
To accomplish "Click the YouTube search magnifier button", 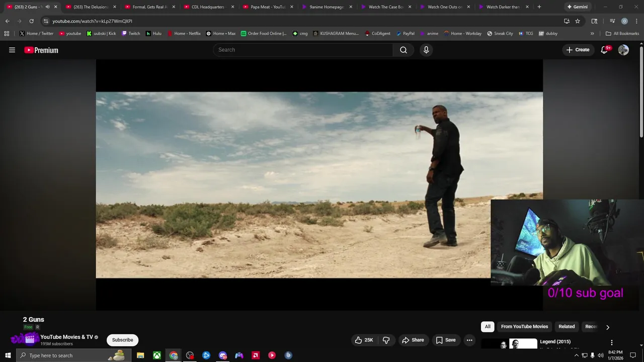I will click(404, 50).
